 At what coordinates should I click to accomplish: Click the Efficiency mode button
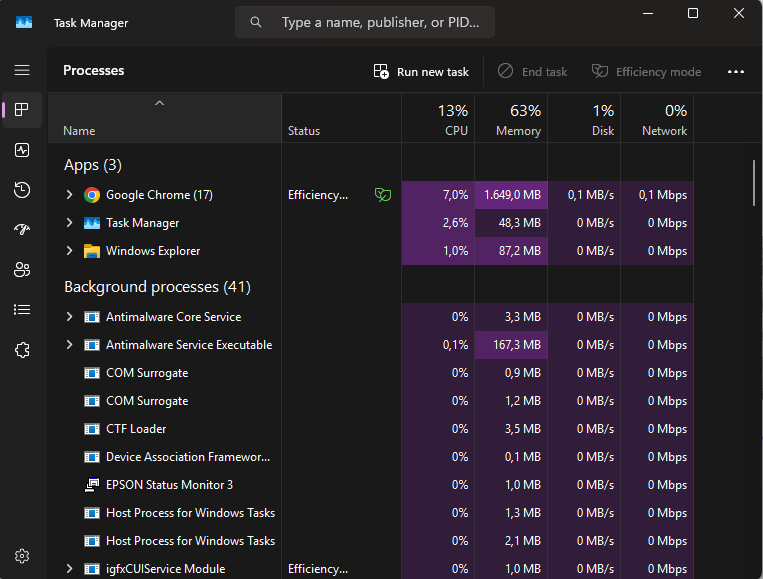click(x=646, y=72)
